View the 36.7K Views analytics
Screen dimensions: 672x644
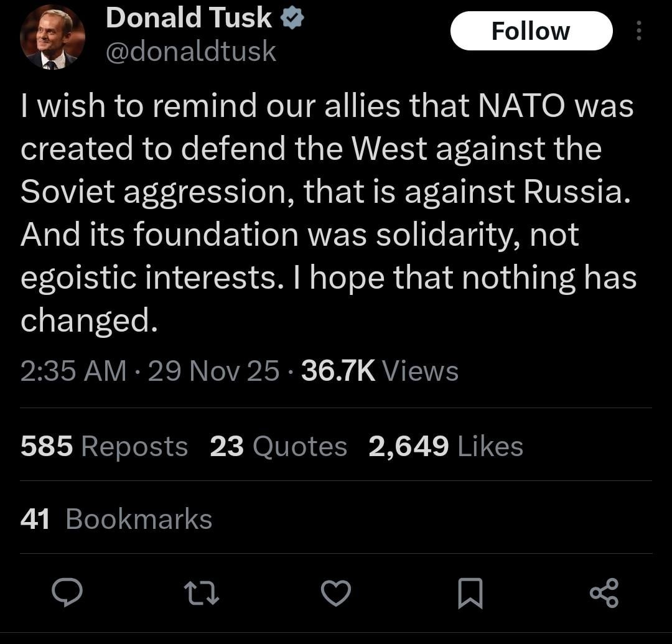[x=380, y=371]
